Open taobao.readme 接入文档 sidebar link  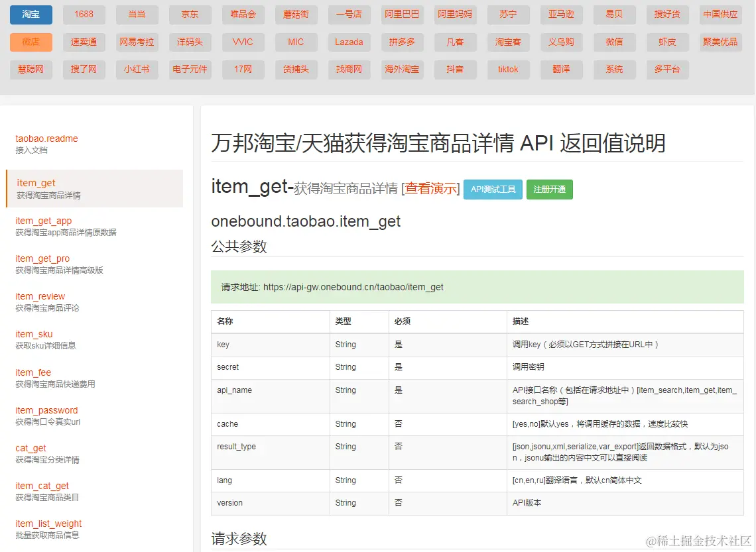(46, 144)
